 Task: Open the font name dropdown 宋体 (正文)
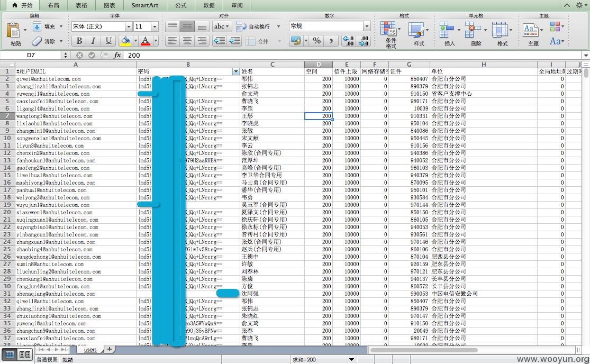point(129,26)
